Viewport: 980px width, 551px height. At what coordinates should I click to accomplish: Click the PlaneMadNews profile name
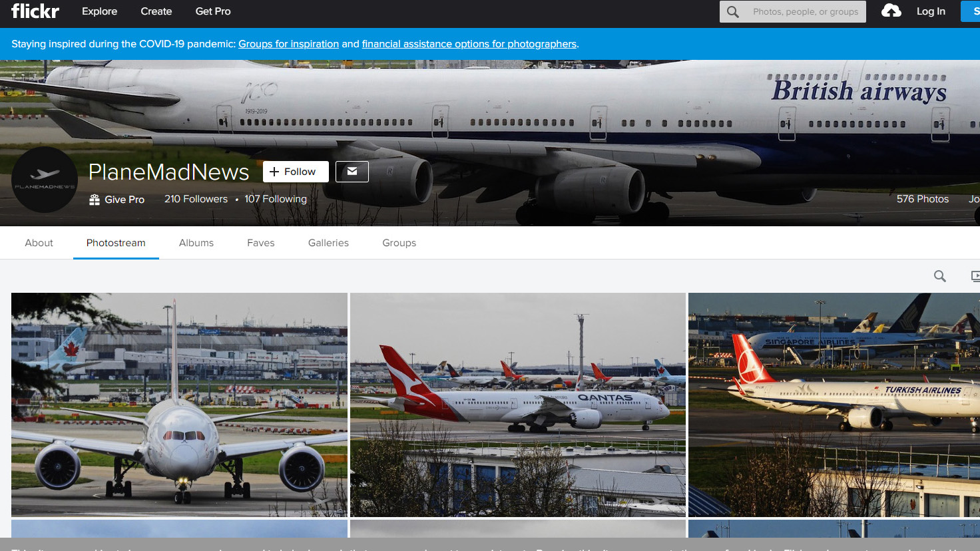click(168, 172)
